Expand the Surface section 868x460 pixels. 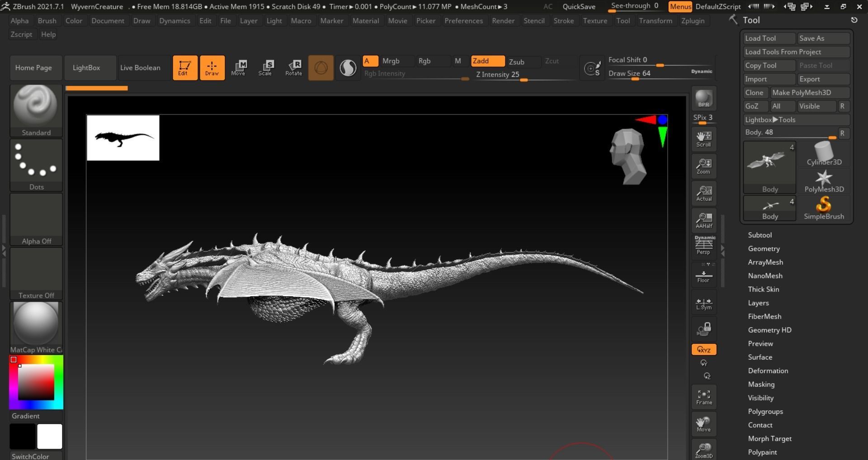[760, 357]
